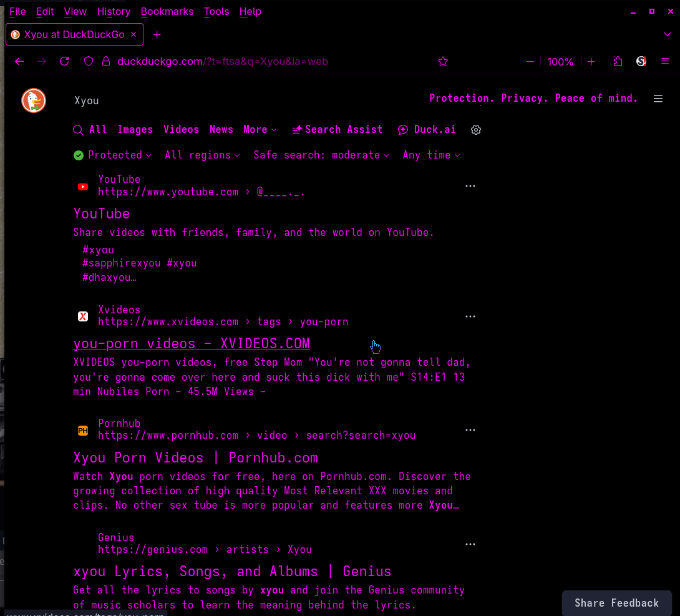Open the All regions dropdown
680x616 pixels.
pyautogui.click(x=202, y=155)
